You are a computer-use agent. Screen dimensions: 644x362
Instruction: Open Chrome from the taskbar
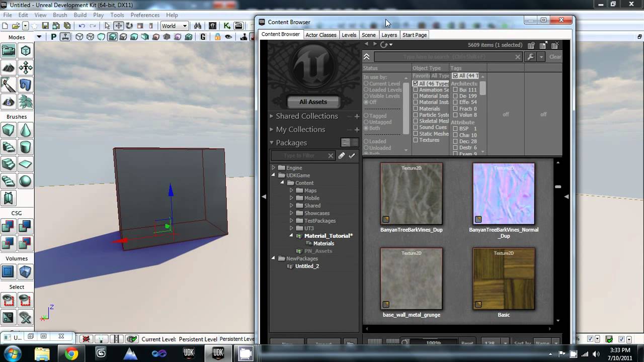pos(71,353)
